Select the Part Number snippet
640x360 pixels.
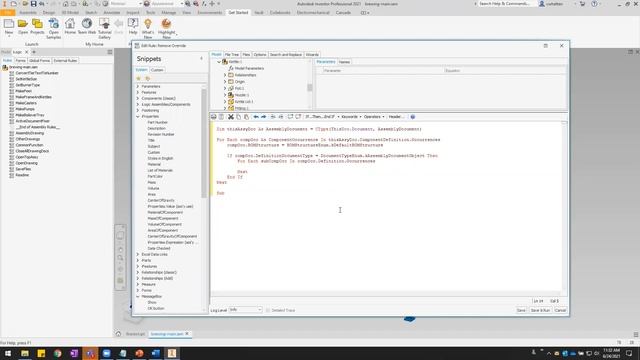pos(158,122)
